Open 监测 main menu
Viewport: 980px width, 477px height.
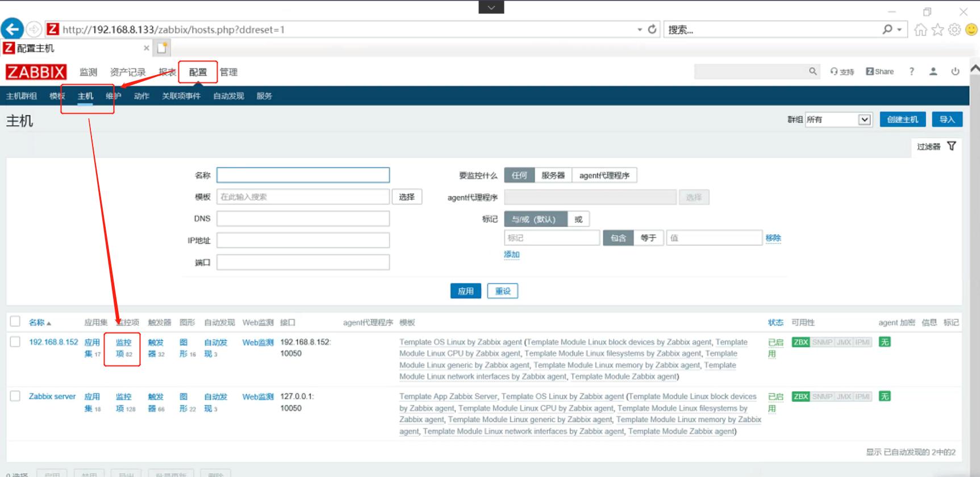[x=88, y=72]
